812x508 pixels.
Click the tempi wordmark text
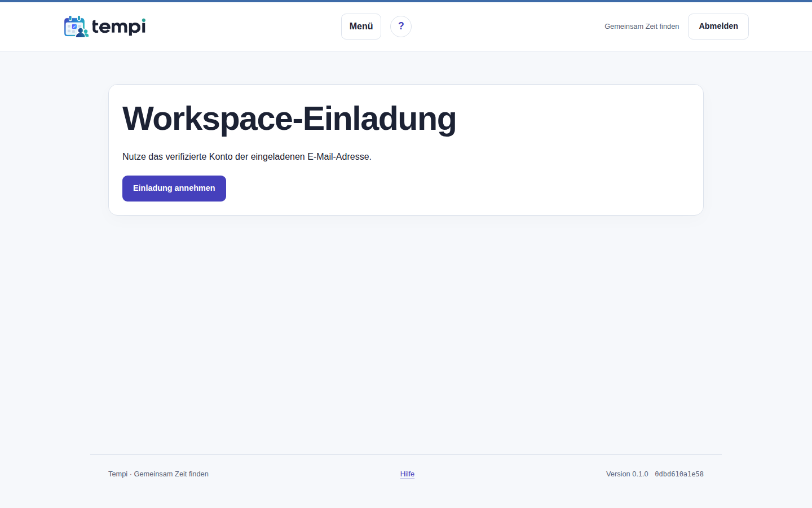coord(119,27)
